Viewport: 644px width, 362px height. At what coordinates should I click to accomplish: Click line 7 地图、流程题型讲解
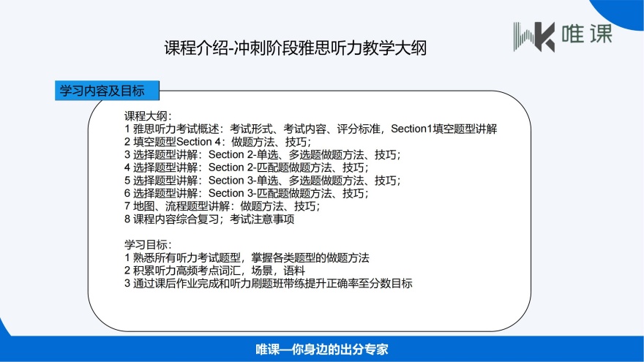222,206
